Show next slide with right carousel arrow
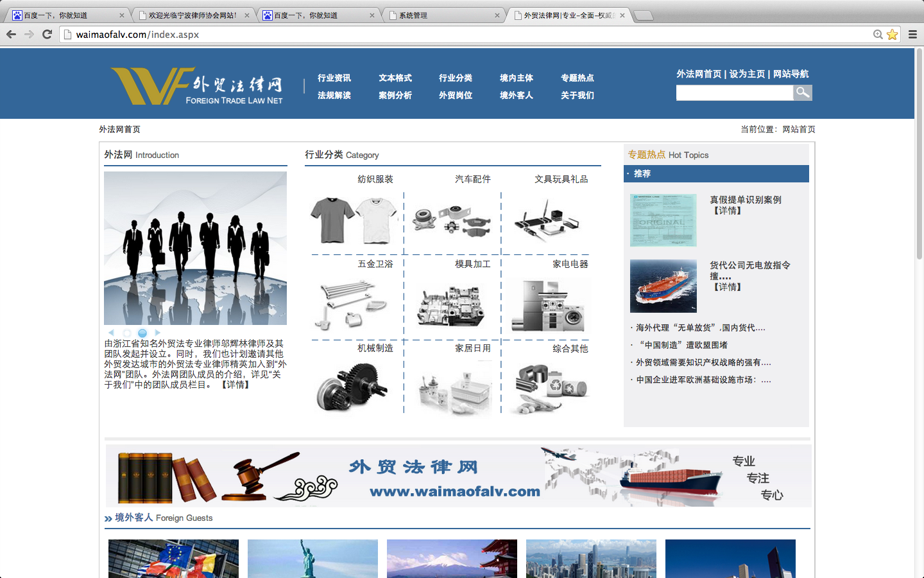Screen dimensions: 924x578 158,333
